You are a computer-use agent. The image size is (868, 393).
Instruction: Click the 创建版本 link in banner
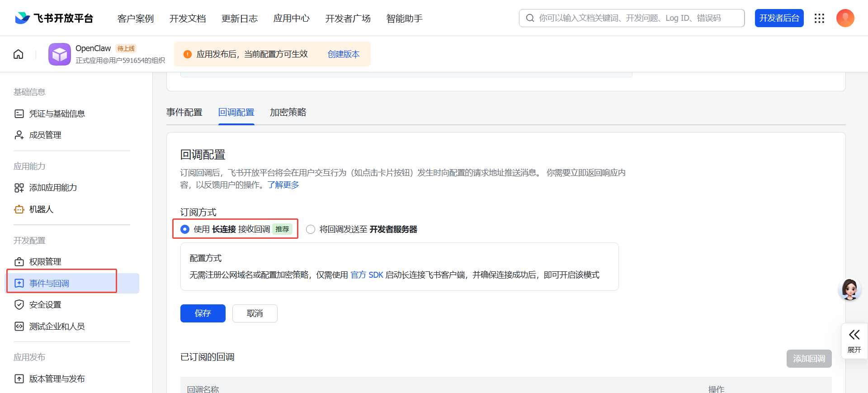(343, 54)
